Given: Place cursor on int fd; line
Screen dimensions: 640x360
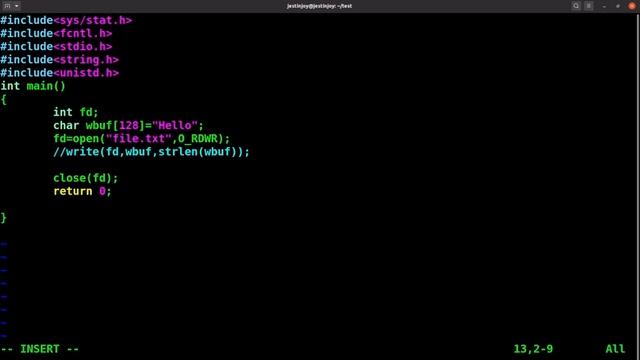Looking at the screenshot, I should coord(76,112).
